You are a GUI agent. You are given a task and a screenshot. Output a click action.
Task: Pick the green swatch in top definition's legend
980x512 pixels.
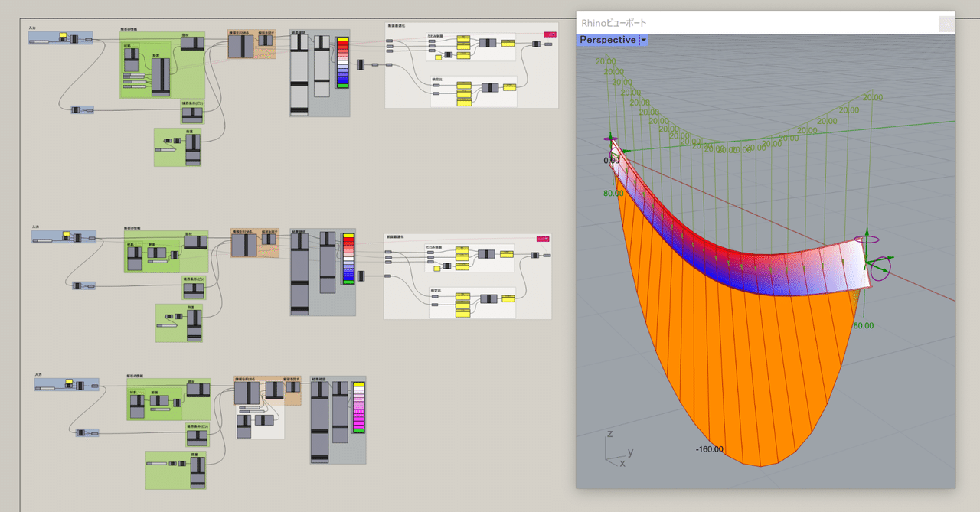point(343,86)
